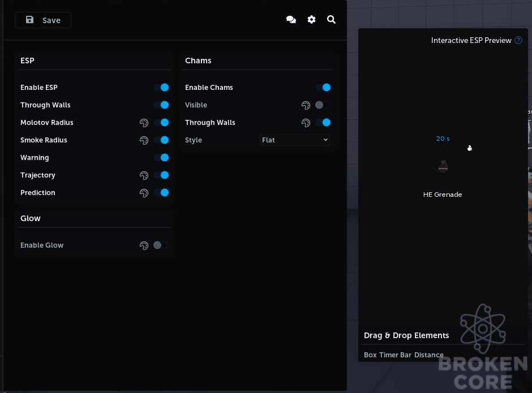Disable Chams Through Walls toggle

pos(323,122)
